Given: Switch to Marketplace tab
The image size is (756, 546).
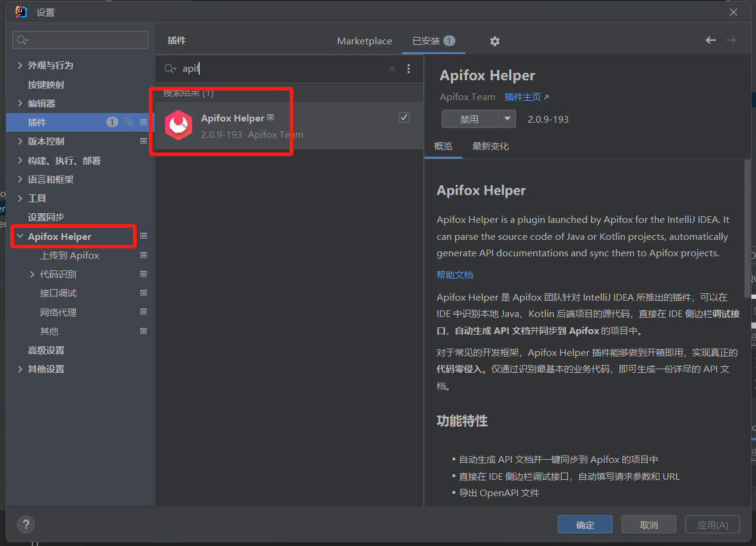Looking at the screenshot, I should coord(364,41).
